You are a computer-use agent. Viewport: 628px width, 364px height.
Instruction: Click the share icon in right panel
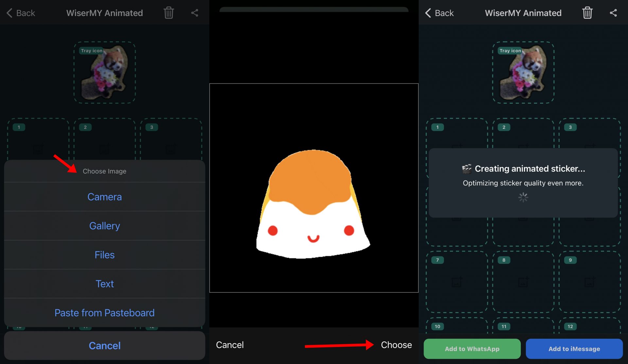coord(613,13)
